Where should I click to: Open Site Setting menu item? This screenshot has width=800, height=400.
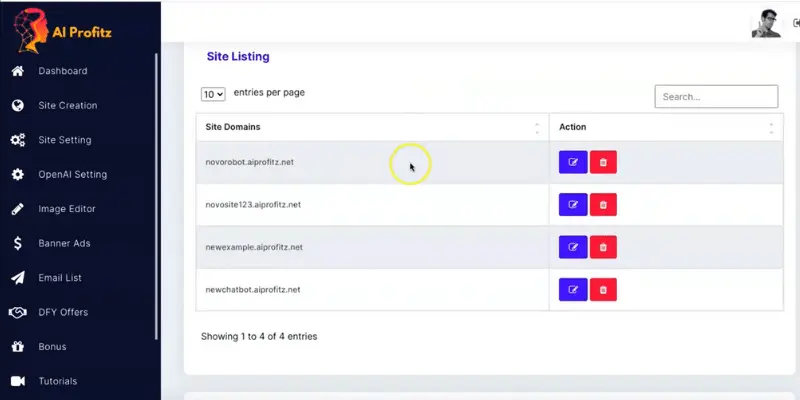65,140
